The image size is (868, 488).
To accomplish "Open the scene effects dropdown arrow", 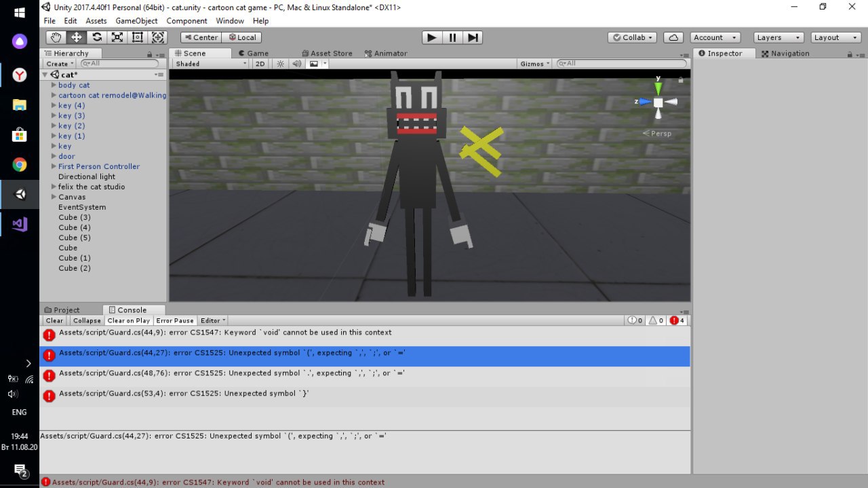I will coord(325,64).
